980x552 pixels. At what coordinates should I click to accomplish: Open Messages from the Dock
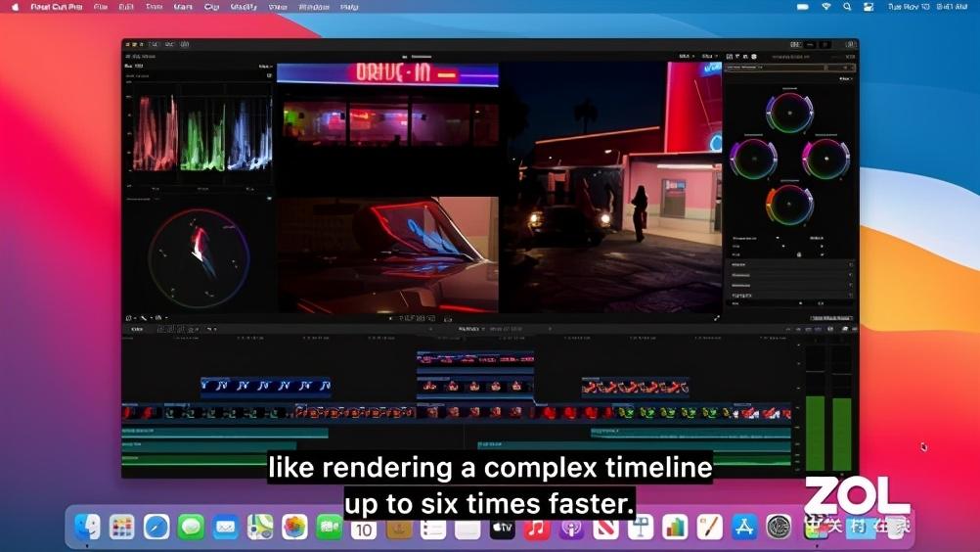click(191, 527)
